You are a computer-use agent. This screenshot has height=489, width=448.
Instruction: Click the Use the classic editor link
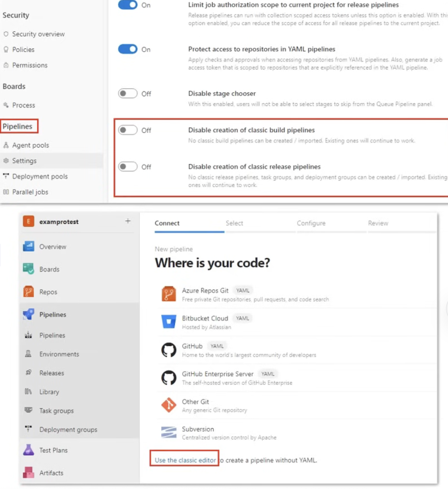pyautogui.click(x=185, y=460)
